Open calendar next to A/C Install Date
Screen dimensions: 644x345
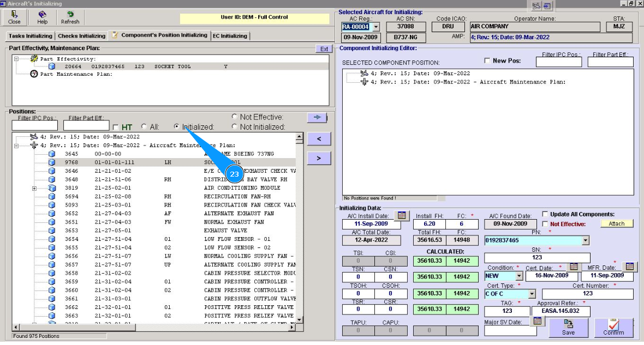pos(401,215)
